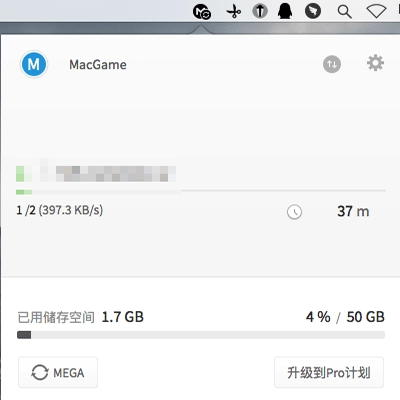Click the MacGame account name

pyautogui.click(x=98, y=65)
